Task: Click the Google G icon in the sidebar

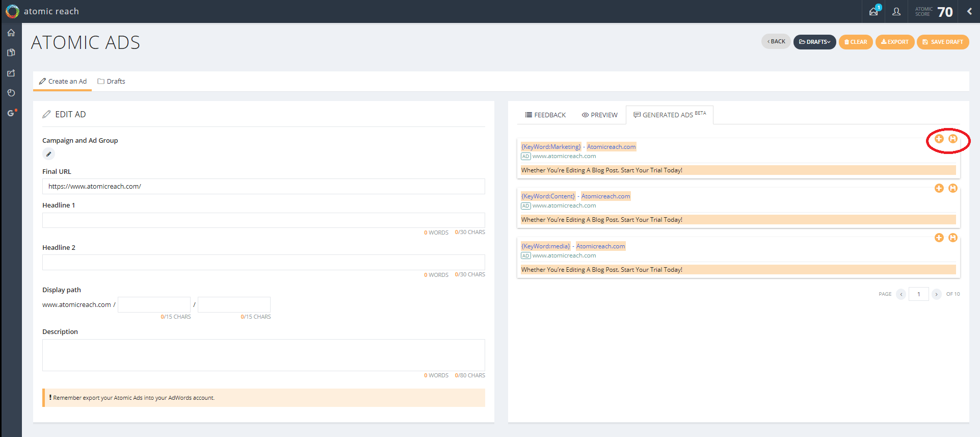Action: tap(11, 113)
